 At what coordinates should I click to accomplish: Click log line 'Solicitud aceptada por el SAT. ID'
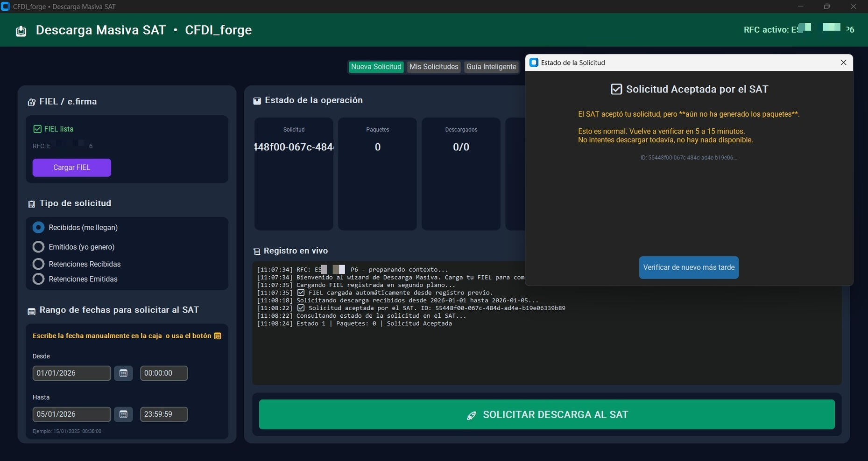pos(411,308)
